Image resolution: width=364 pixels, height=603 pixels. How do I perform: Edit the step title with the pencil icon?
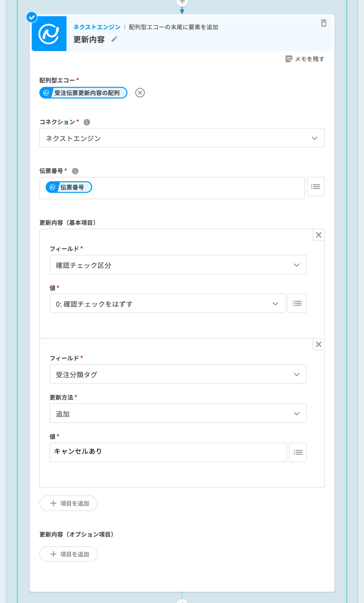pos(114,39)
